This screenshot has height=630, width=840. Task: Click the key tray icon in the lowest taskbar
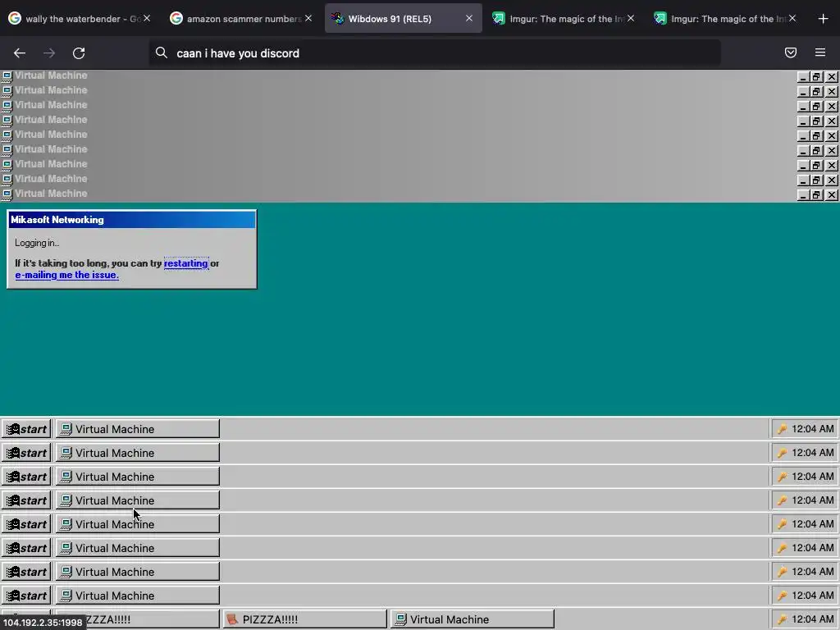(x=782, y=619)
